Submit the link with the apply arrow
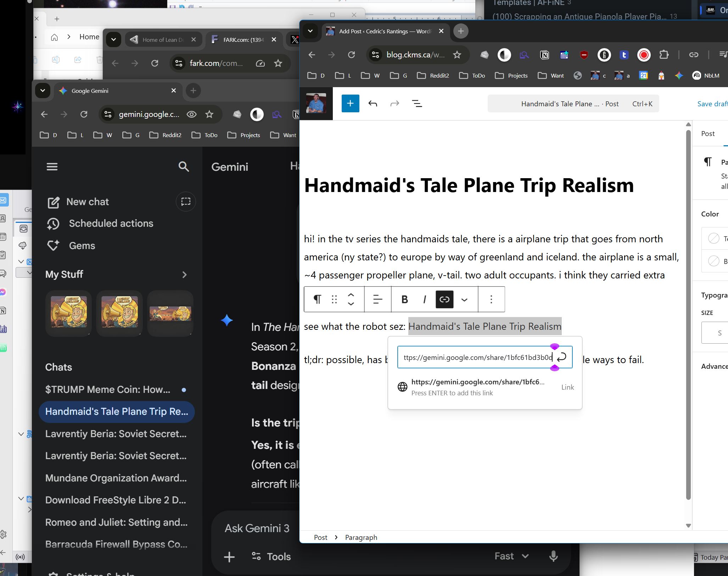Viewport: 728px width, 576px height. pyautogui.click(x=562, y=357)
